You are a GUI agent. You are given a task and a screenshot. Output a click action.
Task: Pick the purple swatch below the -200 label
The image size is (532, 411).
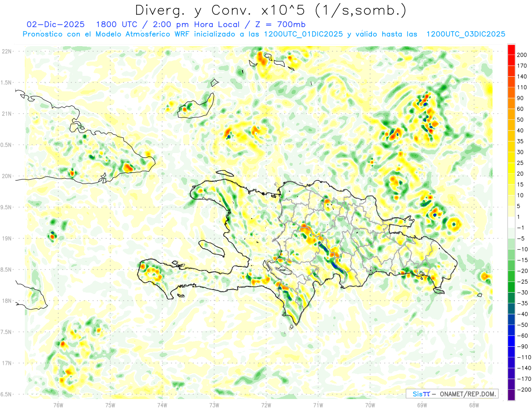click(x=511, y=395)
